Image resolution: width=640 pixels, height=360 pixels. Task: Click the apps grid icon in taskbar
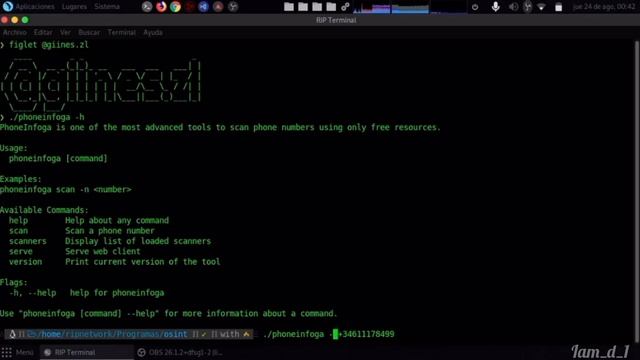[7, 352]
